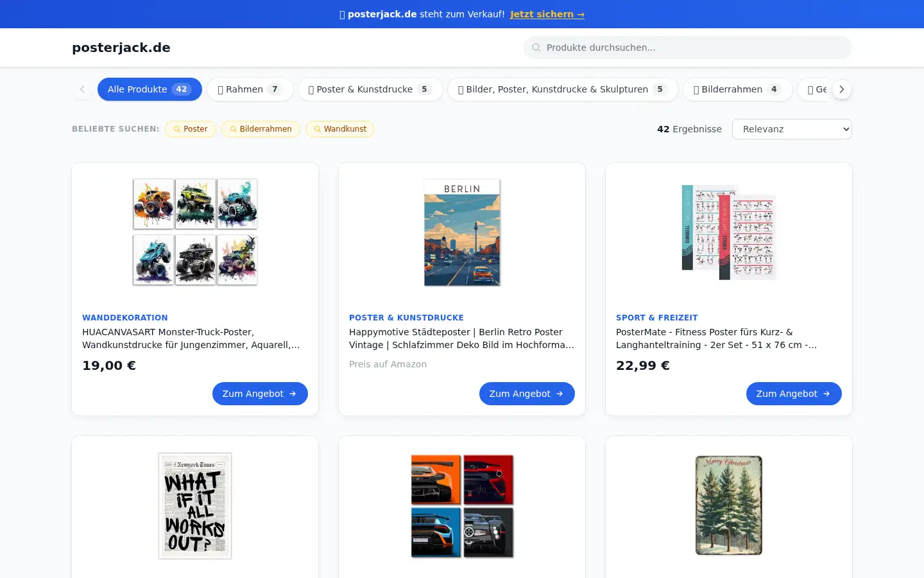Image resolution: width=924 pixels, height=578 pixels.
Task: Click the WANDDEKORATION category label
Action: [x=125, y=318]
